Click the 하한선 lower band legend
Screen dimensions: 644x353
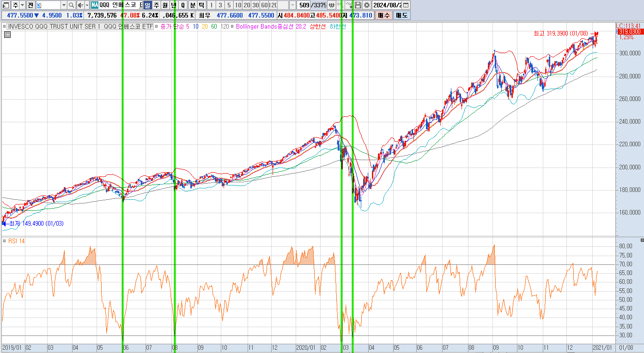pos(337,27)
